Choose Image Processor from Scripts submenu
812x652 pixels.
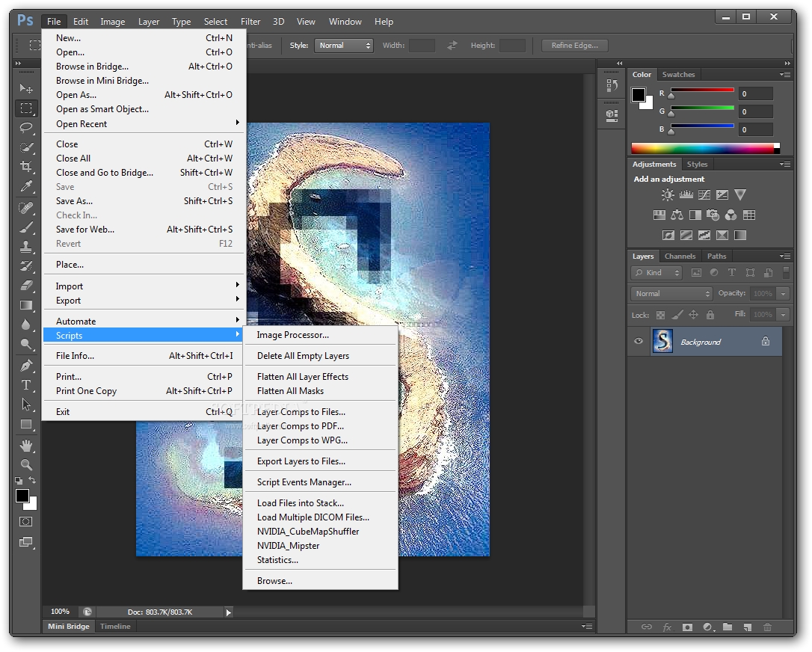tap(292, 335)
